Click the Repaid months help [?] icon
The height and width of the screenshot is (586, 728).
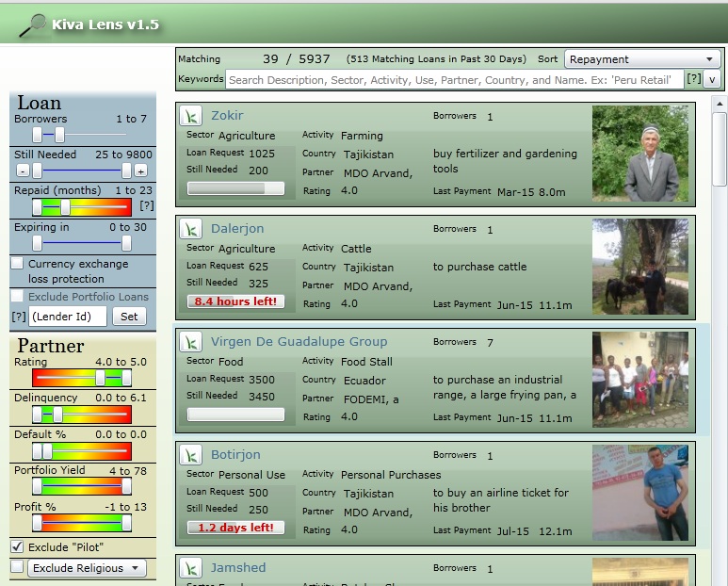[x=147, y=205]
